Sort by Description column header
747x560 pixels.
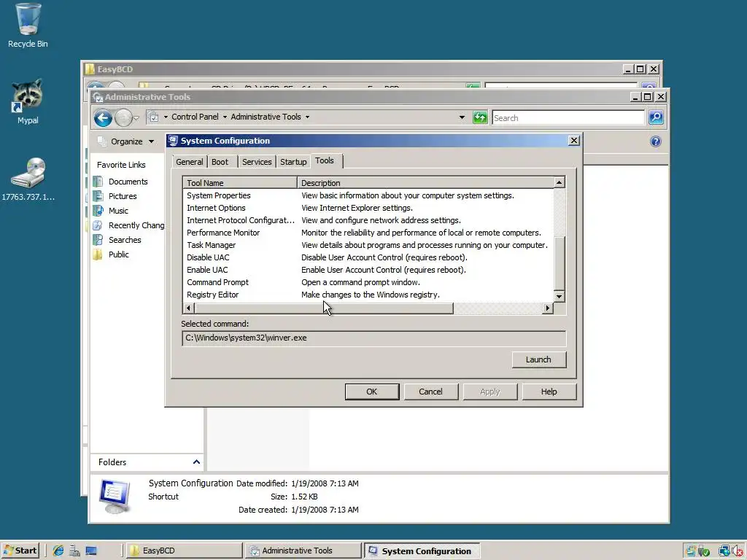click(425, 183)
